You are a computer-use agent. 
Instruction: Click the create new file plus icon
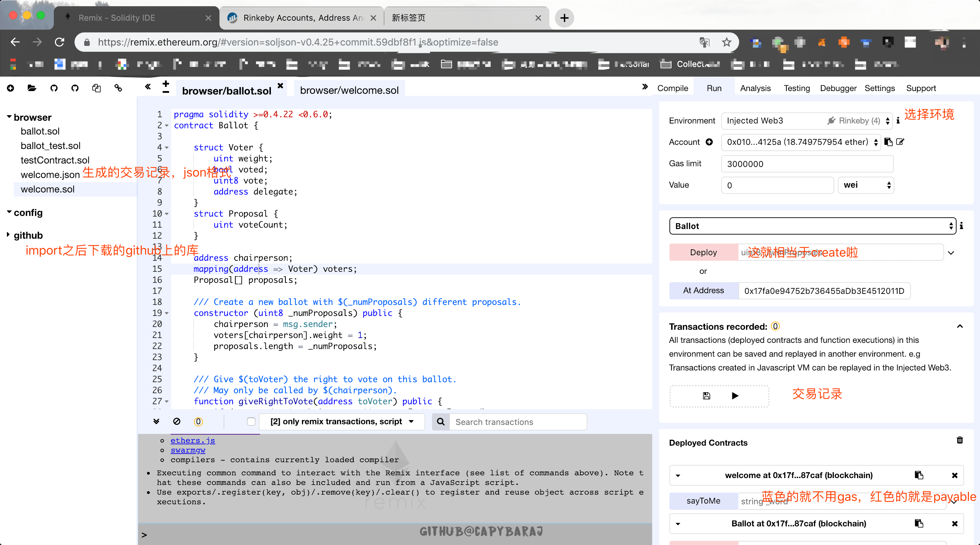[11, 88]
